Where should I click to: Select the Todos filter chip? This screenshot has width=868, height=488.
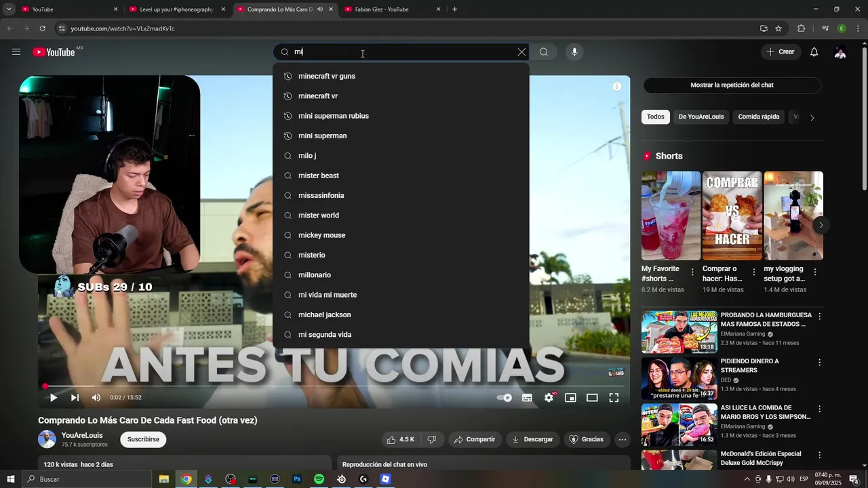coord(655,117)
